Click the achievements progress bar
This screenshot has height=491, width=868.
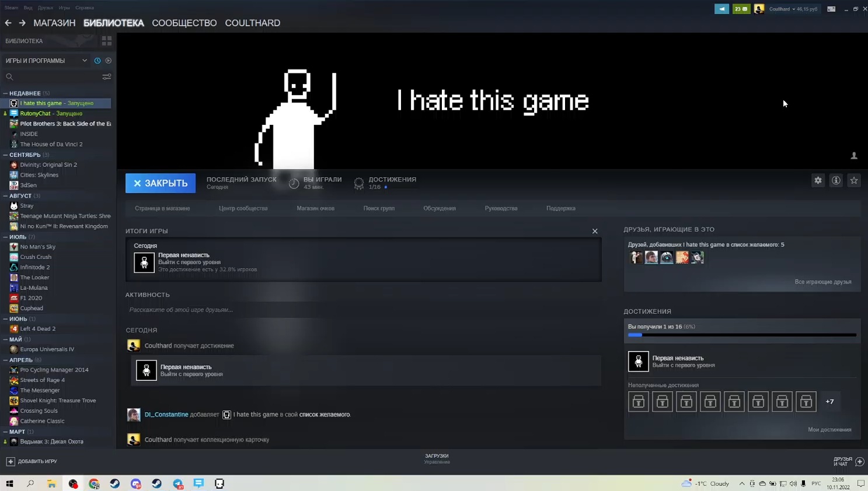[x=742, y=335]
